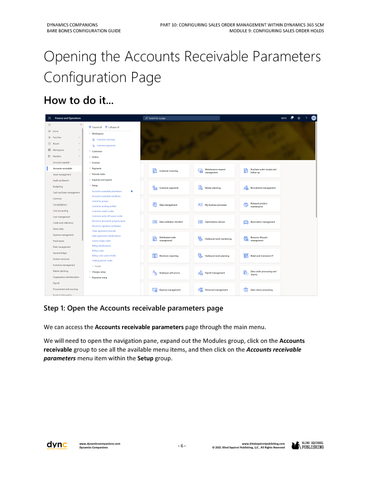The image size is (371, 480).
Task: Open the Data management tile
Action: tap(169, 205)
